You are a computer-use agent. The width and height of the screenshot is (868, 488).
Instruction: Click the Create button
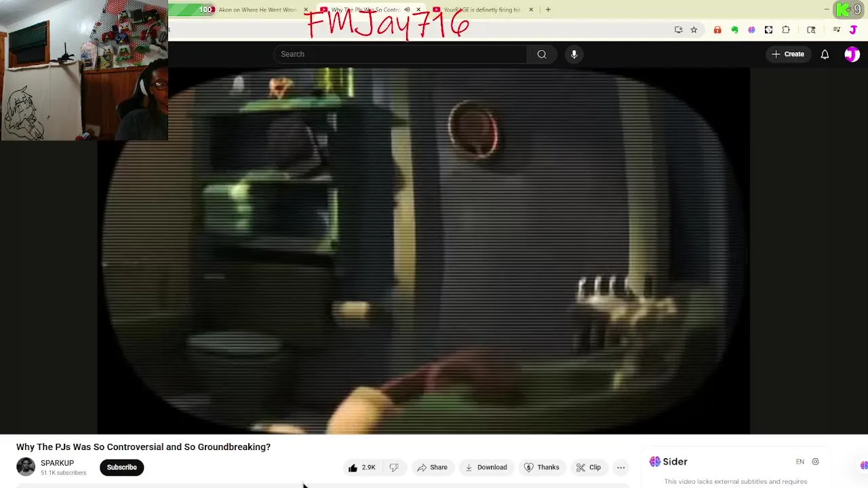(787, 54)
